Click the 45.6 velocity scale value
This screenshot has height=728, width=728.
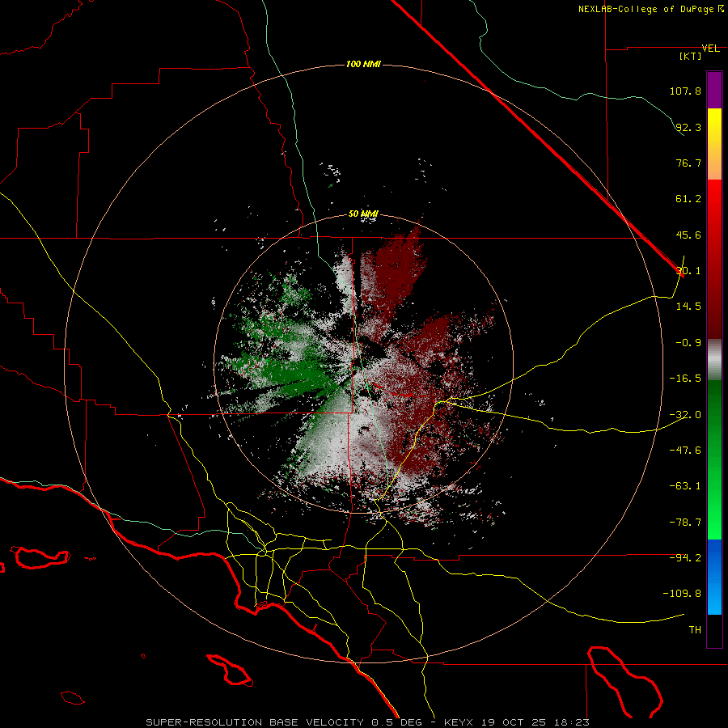(x=688, y=235)
